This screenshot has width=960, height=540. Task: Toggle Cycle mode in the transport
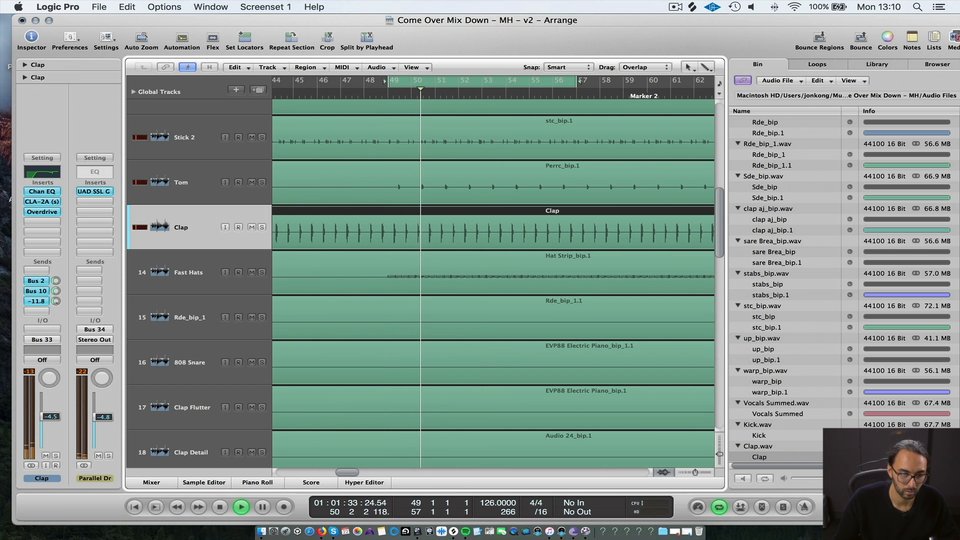point(719,507)
